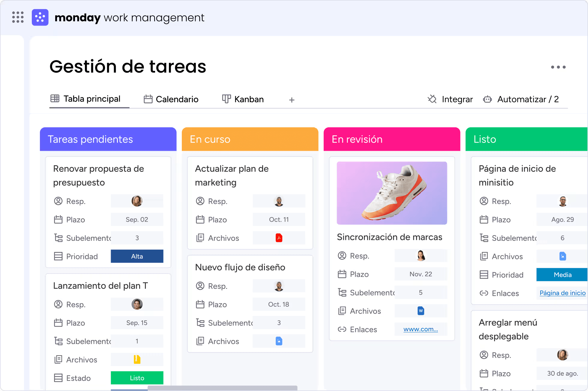Click subelement count 3 in Nuevo flujo
This screenshot has height=391, width=588.
(279, 323)
